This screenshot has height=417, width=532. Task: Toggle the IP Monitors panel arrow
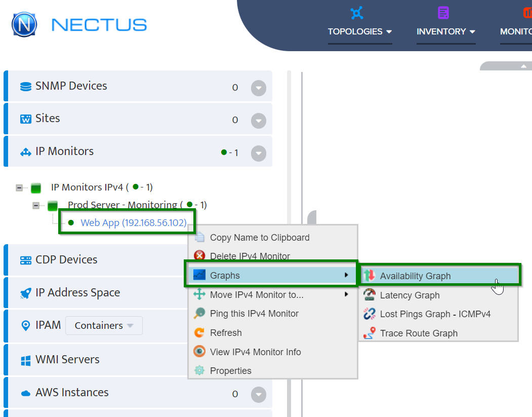coord(259,153)
